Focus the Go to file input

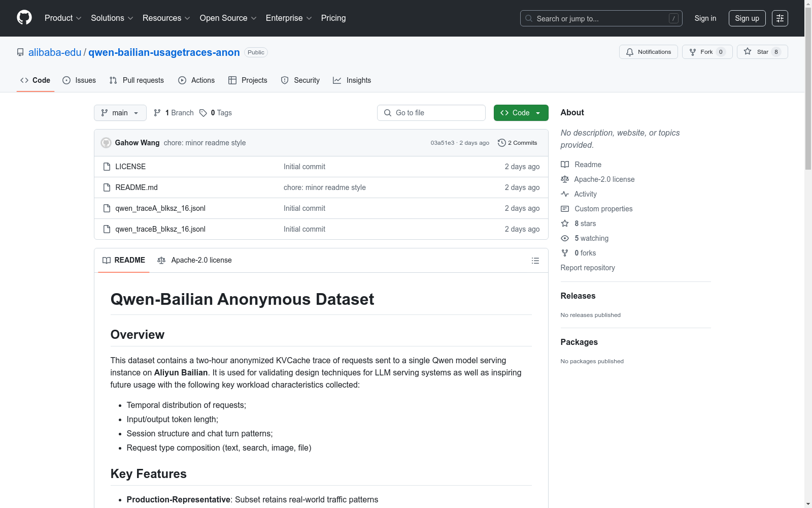click(431, 113)
